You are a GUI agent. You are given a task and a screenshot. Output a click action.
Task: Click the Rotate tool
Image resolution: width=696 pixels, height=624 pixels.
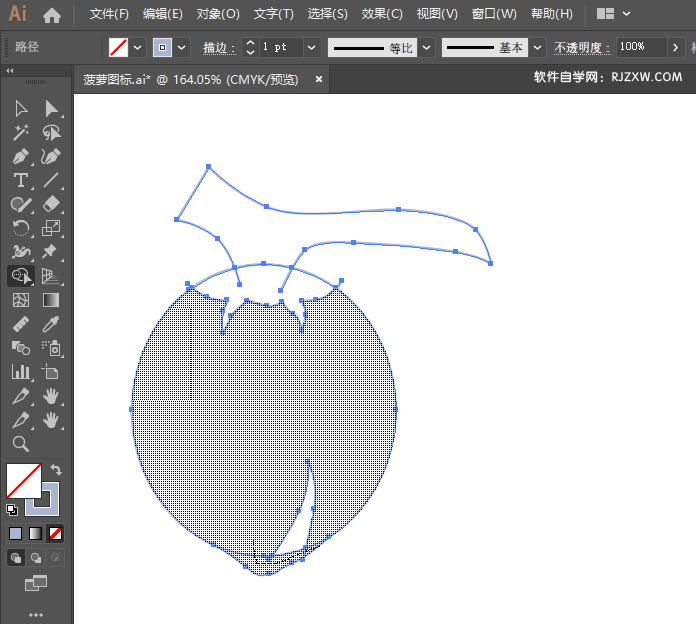(x=20, y=228)
